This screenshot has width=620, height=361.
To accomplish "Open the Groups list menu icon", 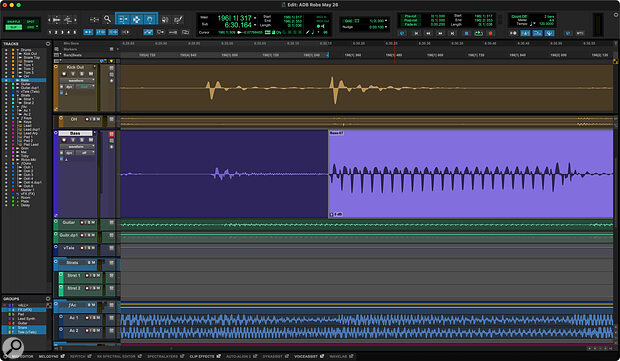I will click(48, 299).
